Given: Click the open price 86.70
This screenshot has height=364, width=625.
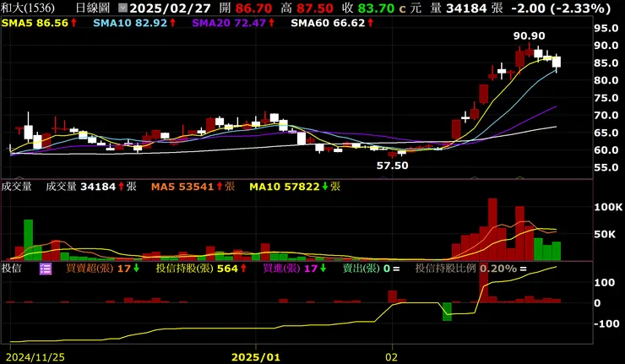Looking at the screenshot, I should pos(253,8).
